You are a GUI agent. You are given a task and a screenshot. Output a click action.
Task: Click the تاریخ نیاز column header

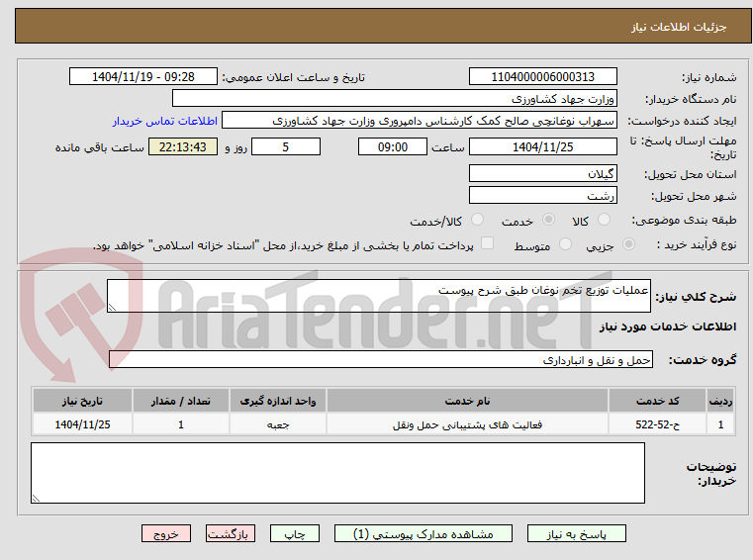82,401
